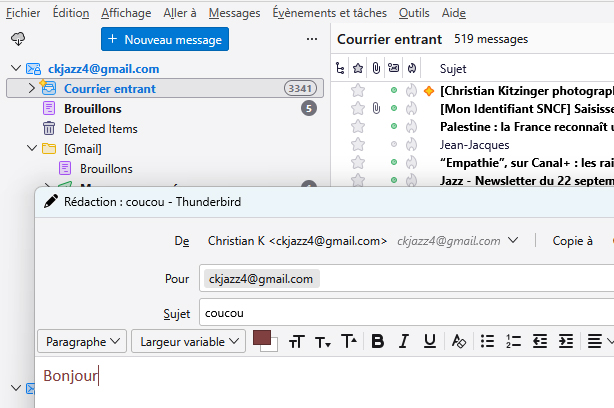Screen dimensions: 614x408
Task: Mark Jean-Jacques message as spam
Action: point(411,144)
